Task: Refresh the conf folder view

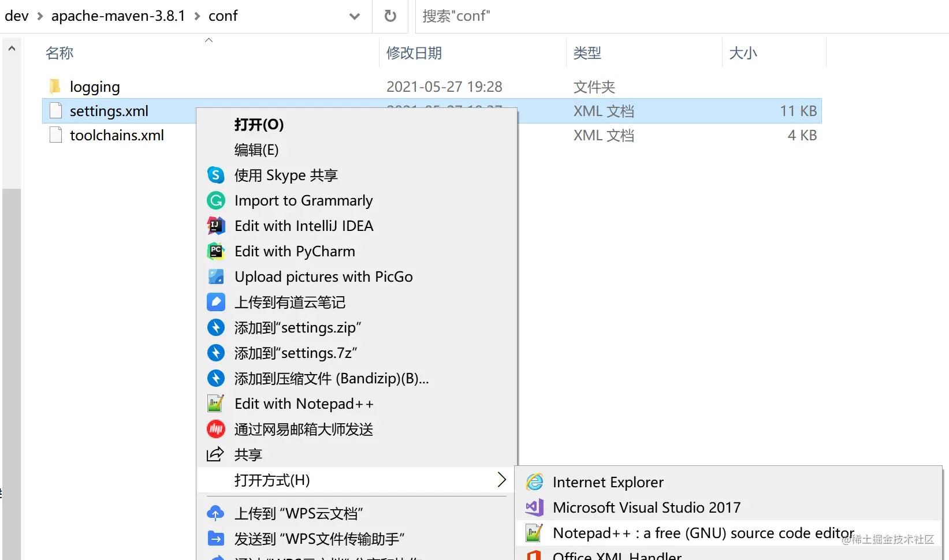Action: (390, 16)
